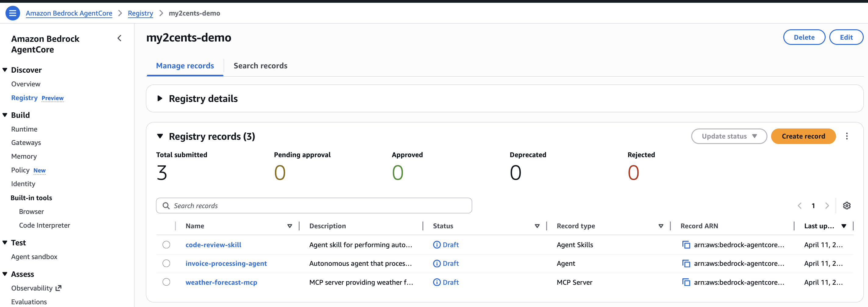Open the more options ellipsis menu

pos(847,136)
